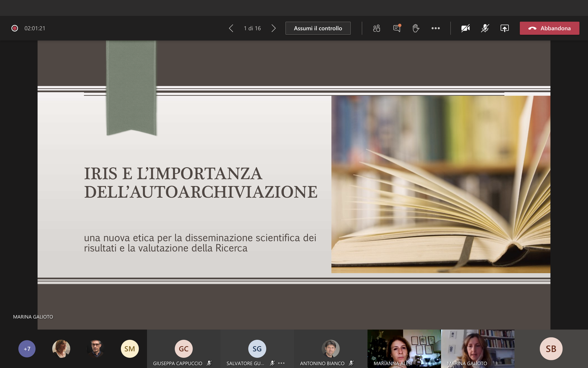Advance to the next slide arrow
Image resolution: width=588 pixels, height=368 pixels.
tap(274, 28)
